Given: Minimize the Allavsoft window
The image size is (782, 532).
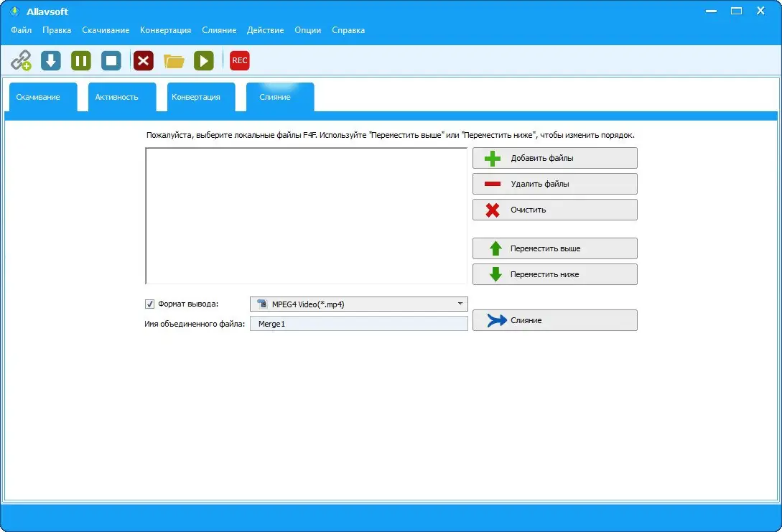Looking at the screenshot, I should (711, 11).
